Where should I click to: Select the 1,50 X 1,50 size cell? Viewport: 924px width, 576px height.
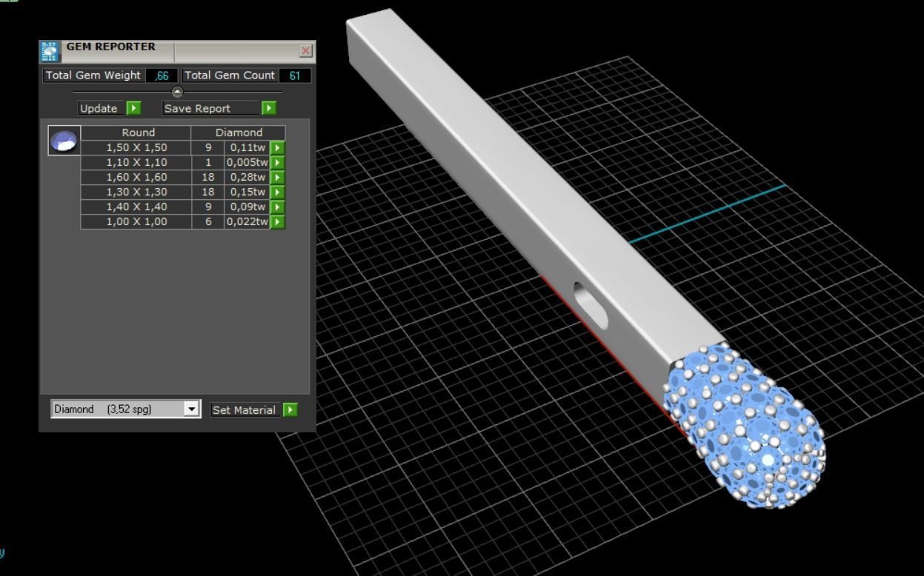pos(136,147)
